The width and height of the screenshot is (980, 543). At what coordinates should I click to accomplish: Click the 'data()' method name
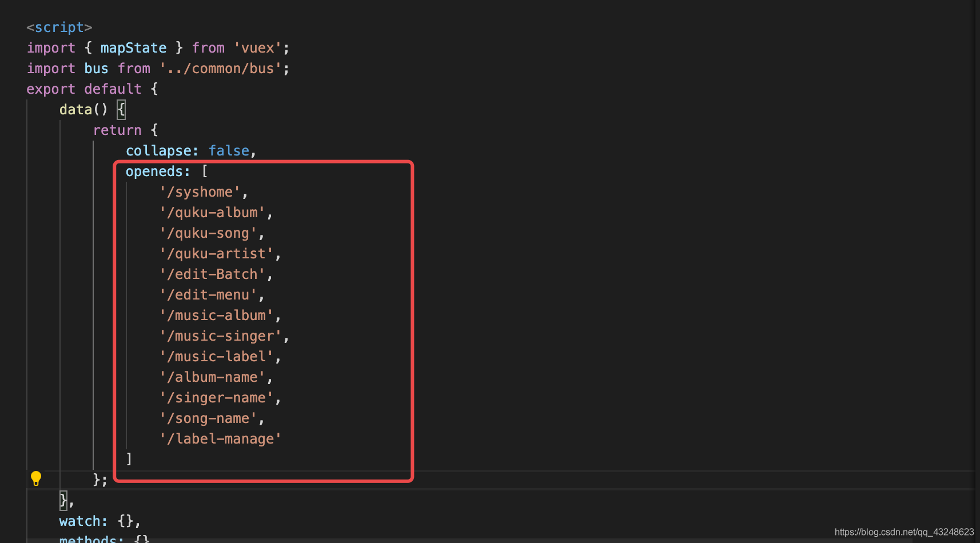[83, 110]
